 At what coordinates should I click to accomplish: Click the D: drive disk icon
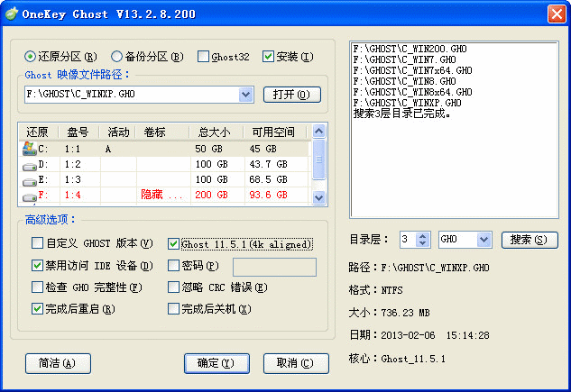pyautogui.click(x=29, y=164)
